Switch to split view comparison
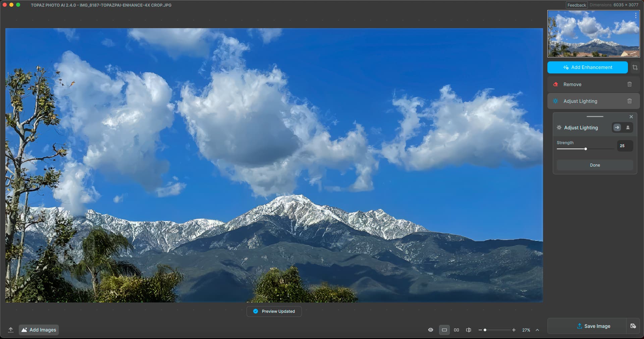The width and height of the screenshot is (644, 339). (469, 330)
